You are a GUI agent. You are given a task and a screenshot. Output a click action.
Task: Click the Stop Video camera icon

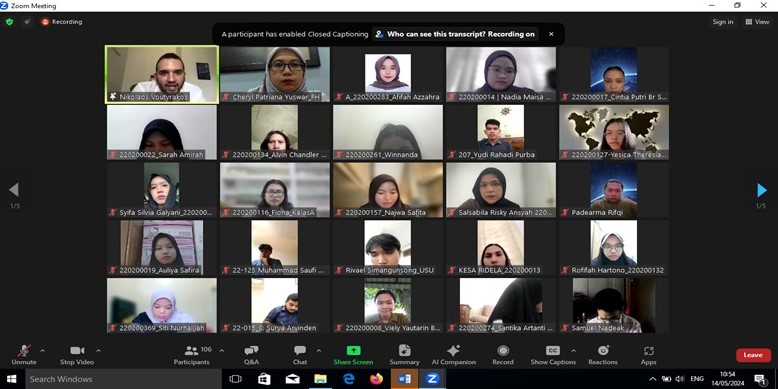pos(77,351)
